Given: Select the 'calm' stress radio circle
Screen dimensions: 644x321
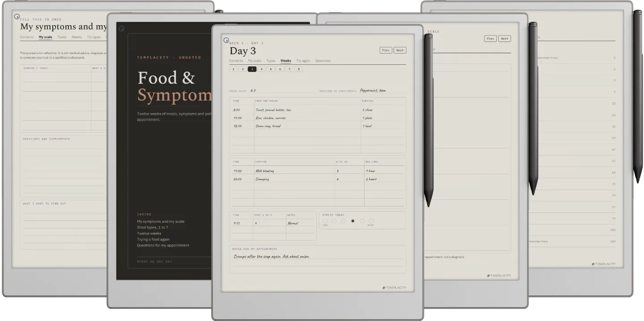Looking at the screenshot, I should tap(325, 221).
